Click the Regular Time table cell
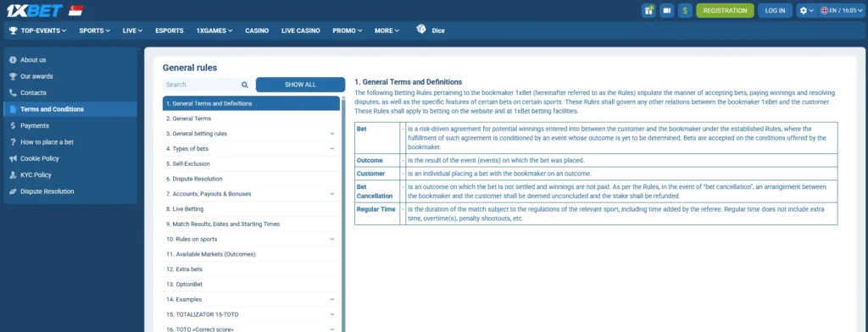 [376, 213]
